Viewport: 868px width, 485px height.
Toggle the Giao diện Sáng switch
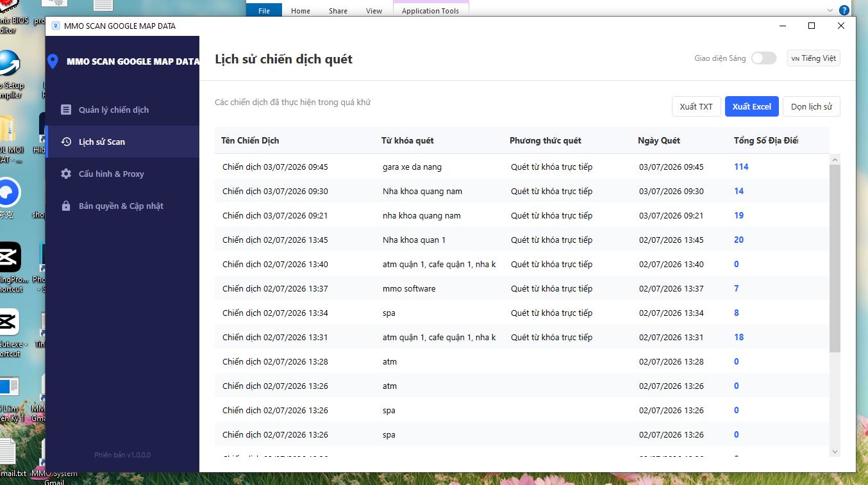[764, 58]
